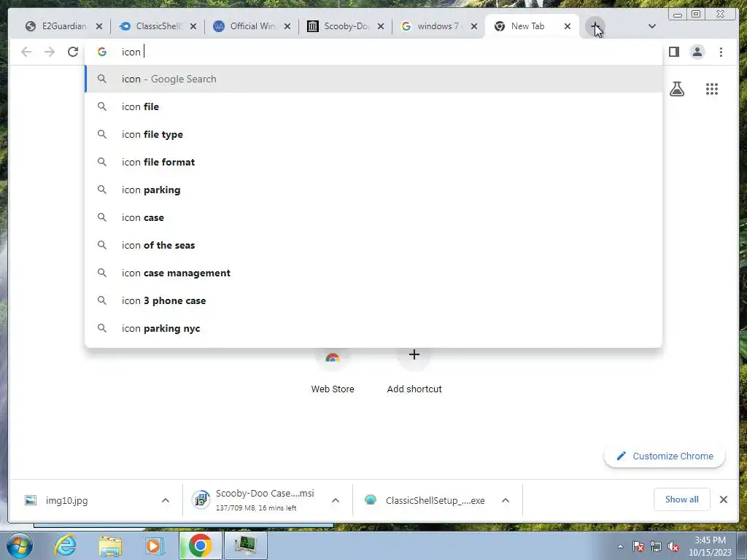Close the New Tab tab
This screenshot has height=560, width=747.
(568, 27)
